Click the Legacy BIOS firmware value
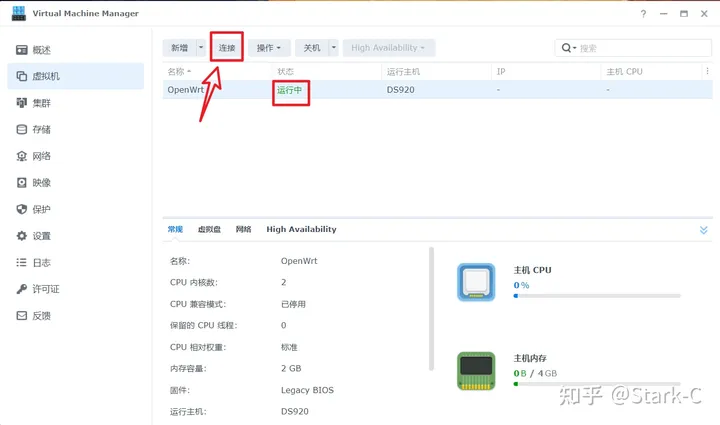 click(x=307, y=390)
